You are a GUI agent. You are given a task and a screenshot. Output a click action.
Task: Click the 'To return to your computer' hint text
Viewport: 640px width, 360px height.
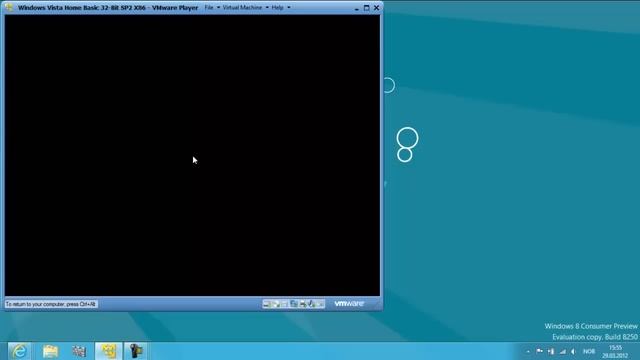point(51,304)
